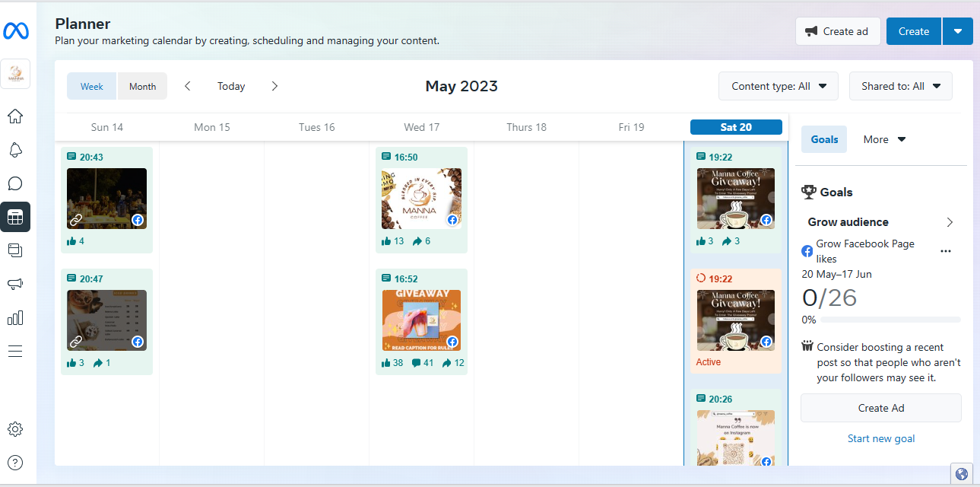Click likes count 38 on 16:52 post
980x487 pixels.
coord(392,363)
